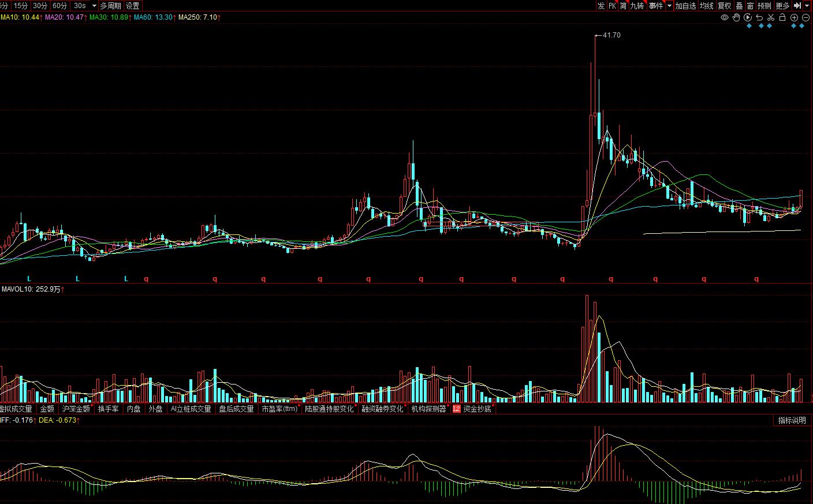The height and width of the screenshot is (504, 813).
Task: Click the circular playback replay icon
Action: [748, 17]
